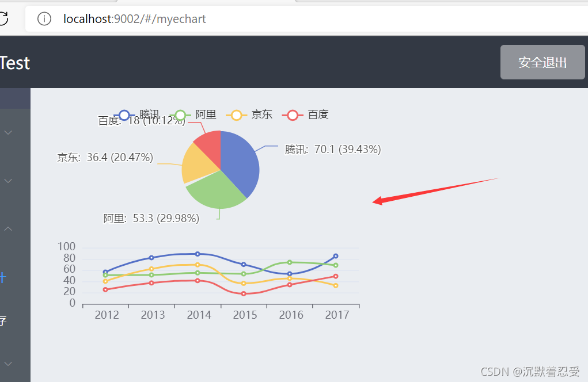
Task: Click the yellow 2014 data point
Action: coord(198,265)
